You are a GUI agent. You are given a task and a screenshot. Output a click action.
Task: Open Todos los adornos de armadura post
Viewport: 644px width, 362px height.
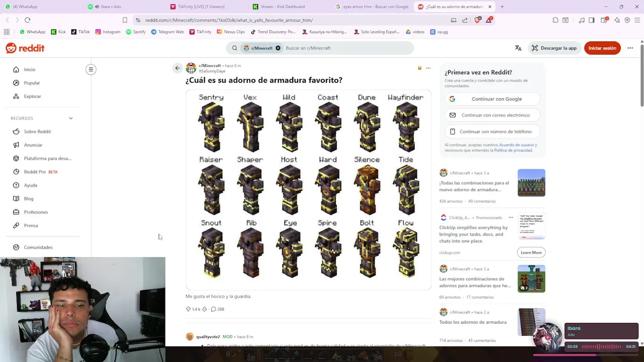click(x=473, y=322)
